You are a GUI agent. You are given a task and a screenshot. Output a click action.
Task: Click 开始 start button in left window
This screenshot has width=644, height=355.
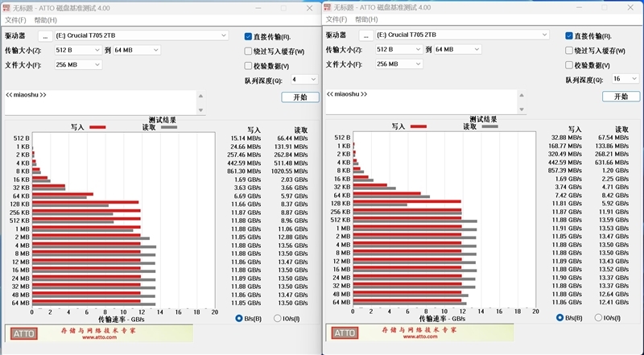point(300,97)
